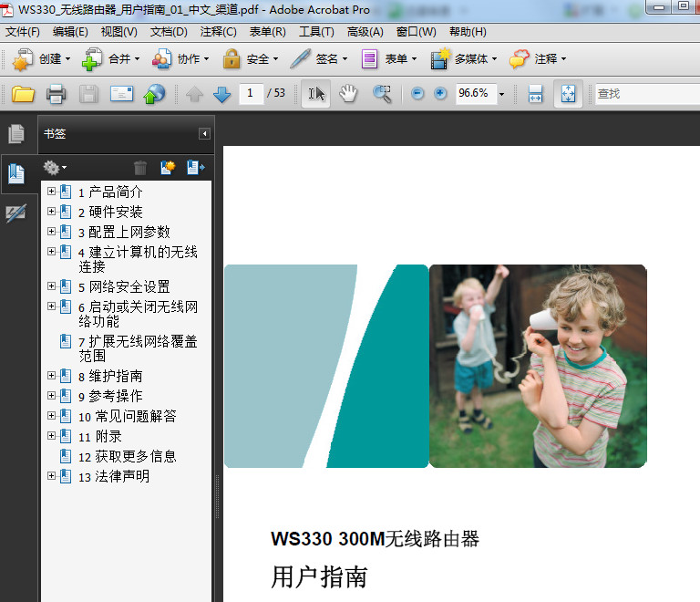Open the Multimedia (多媒体) toolbar menu

click(463, 59)
